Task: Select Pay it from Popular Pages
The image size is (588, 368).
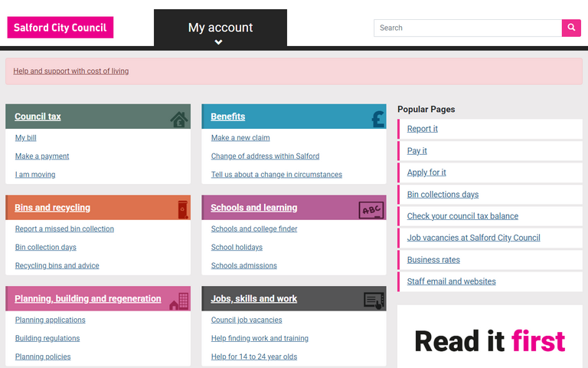Action: pyautogui.click(x=417, y=151)
